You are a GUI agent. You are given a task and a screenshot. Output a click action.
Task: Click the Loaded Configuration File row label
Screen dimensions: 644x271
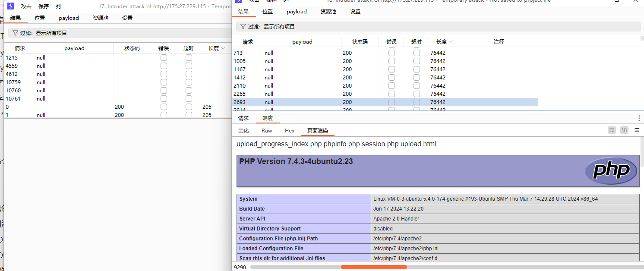point(271,249)
